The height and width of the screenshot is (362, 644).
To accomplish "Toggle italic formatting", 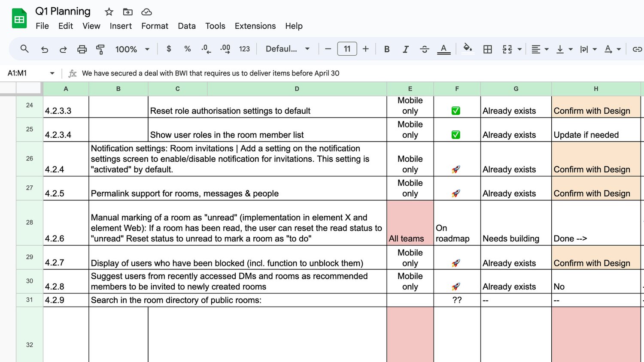I will tap(405, 49).
